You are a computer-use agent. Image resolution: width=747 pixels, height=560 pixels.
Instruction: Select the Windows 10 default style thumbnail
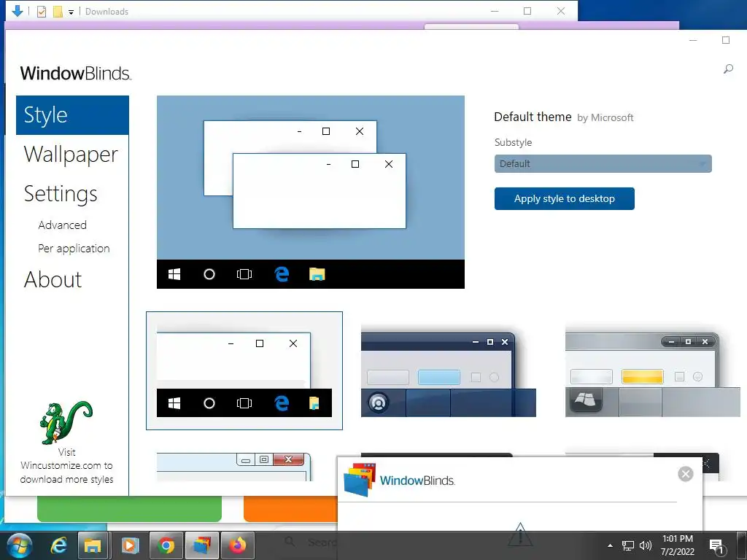pyautogui.click(x=244, y=371)
